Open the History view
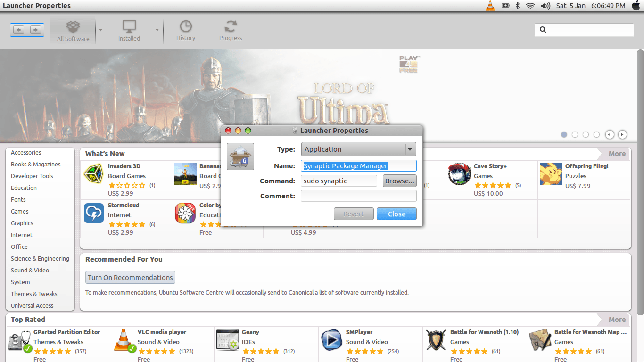 pos(186,31)
